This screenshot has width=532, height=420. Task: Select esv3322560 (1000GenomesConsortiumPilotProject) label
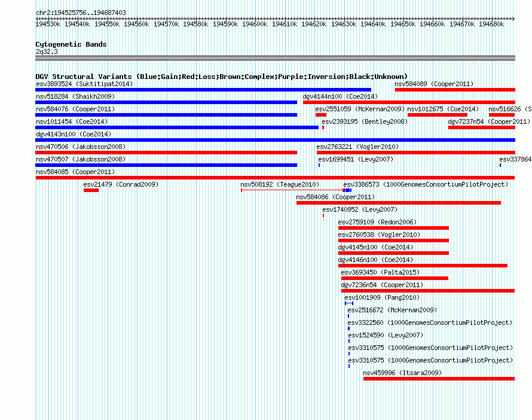tap(430, 322)
